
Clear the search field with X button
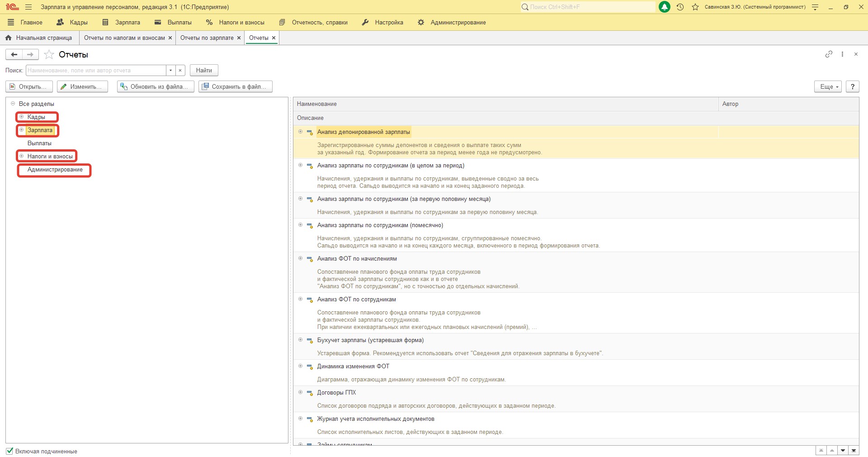(180, 70)
